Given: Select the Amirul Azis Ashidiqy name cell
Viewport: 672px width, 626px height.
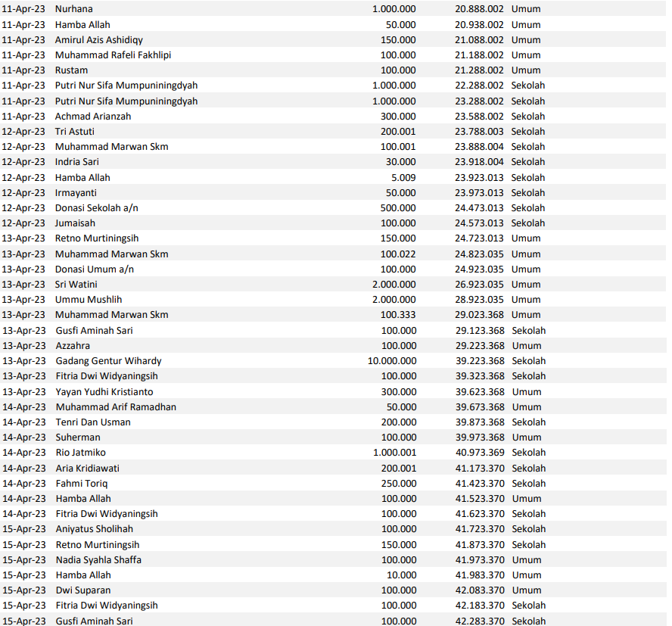Looking at the screenshot, I should tap(98, 39).
